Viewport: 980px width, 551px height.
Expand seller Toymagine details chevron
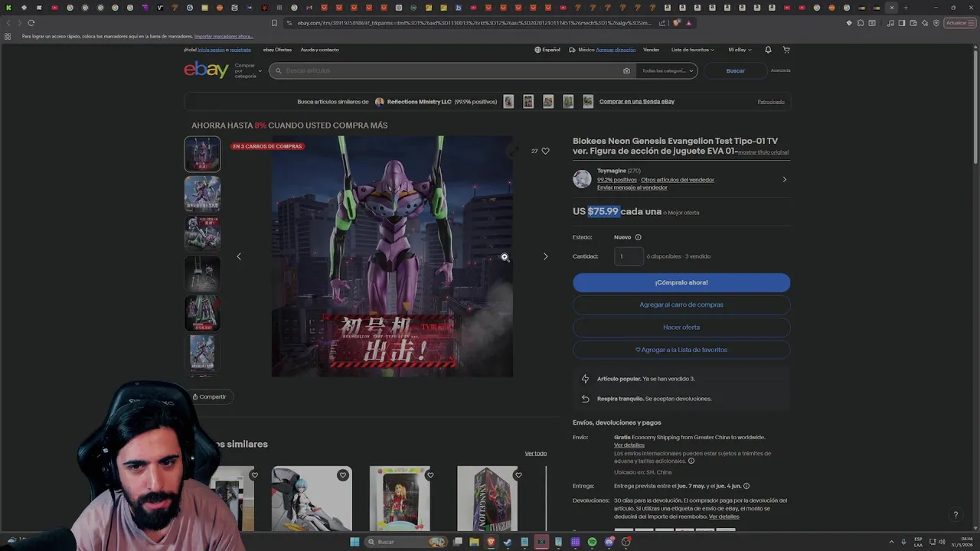click(x=784, y=180)
